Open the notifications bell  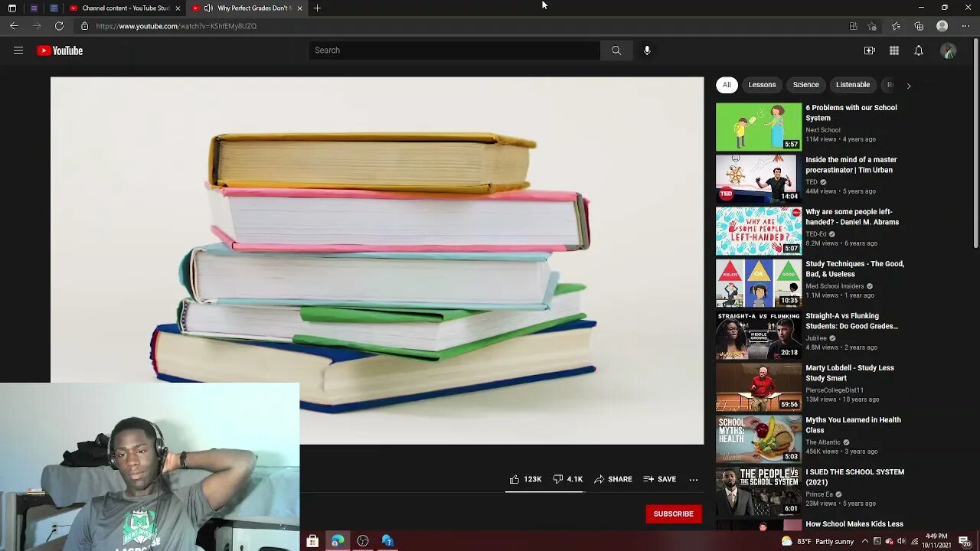click(919, 51)
